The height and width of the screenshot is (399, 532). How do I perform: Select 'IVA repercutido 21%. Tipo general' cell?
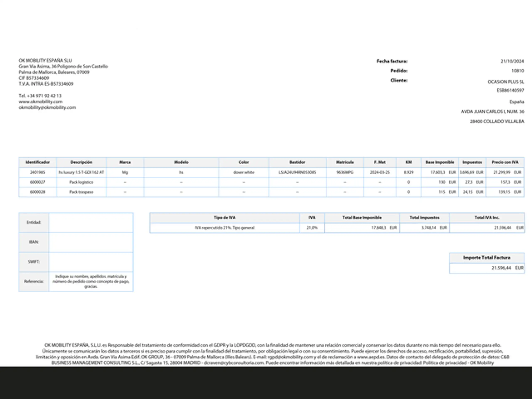pos(225,228)
